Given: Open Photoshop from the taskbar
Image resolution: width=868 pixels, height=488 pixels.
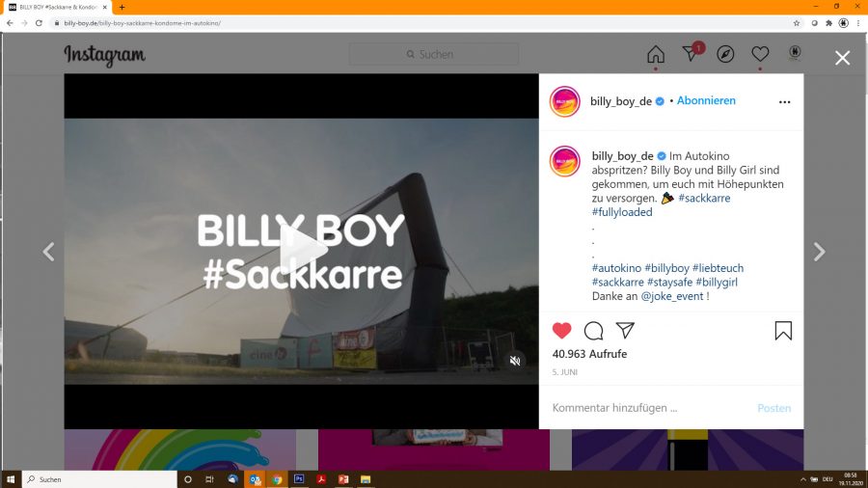Looking at the screenshot, I should coord(299,479).
